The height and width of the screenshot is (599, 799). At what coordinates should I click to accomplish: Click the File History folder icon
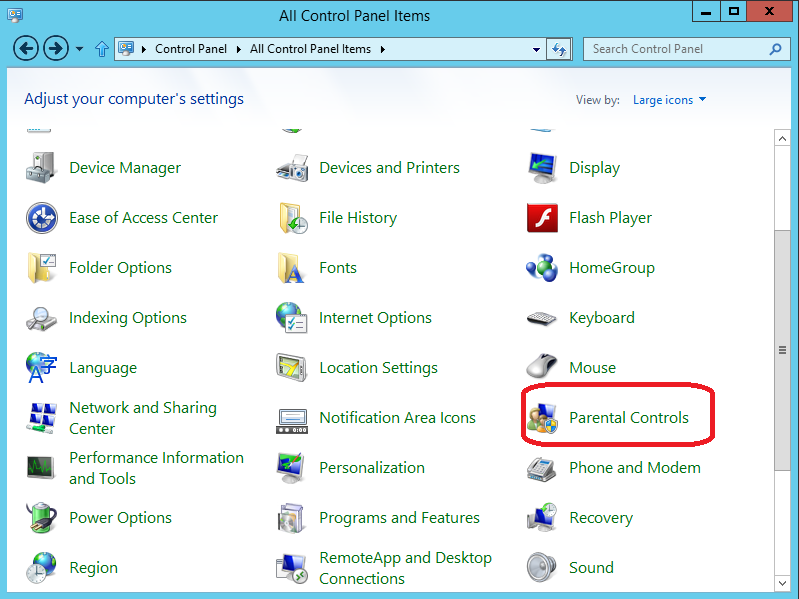tap(292, 217)
